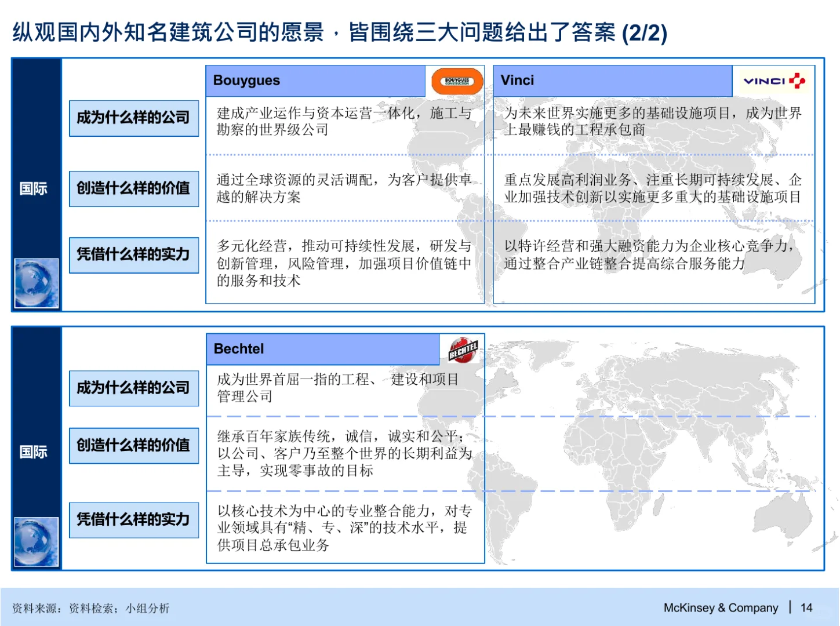This screenshot has height=626, width=840.
Task: Click the Bouygues Construction logo
Action: tap(456, 81)
